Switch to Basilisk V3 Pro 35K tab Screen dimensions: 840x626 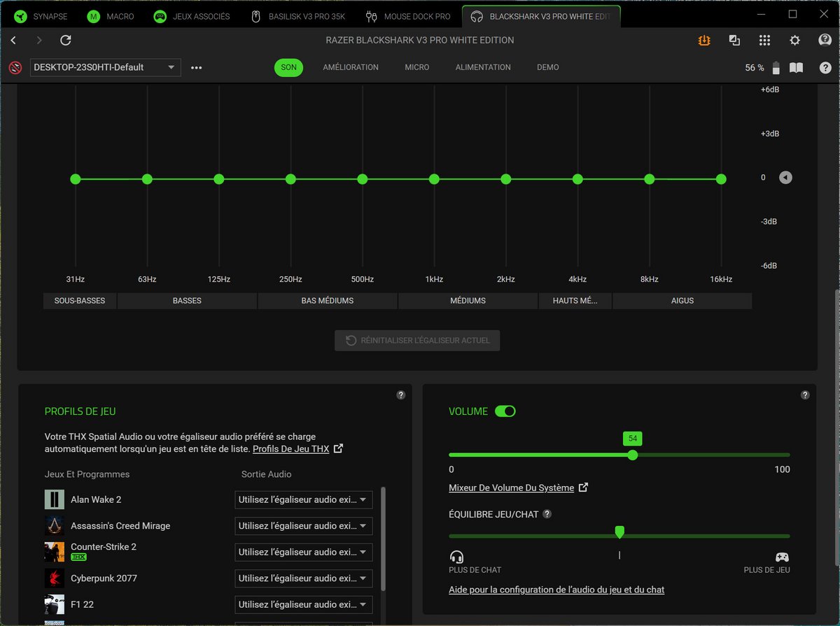(x=299, y=16)
